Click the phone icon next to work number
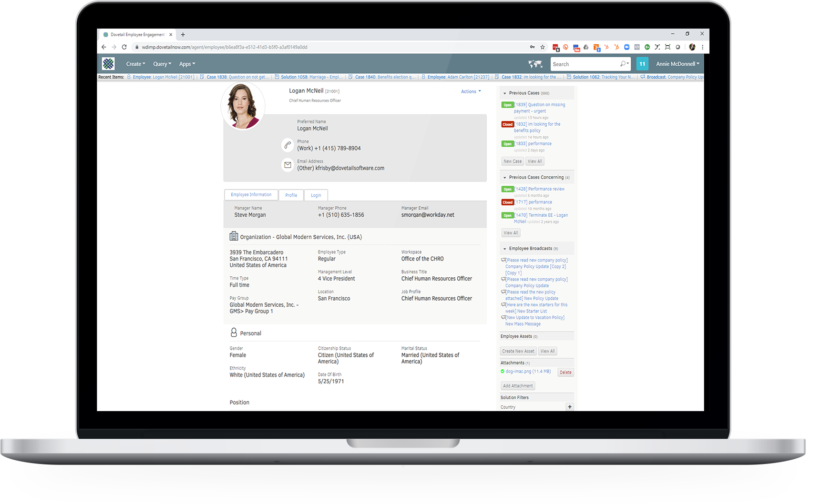822x504 pixels. (288, 145)
